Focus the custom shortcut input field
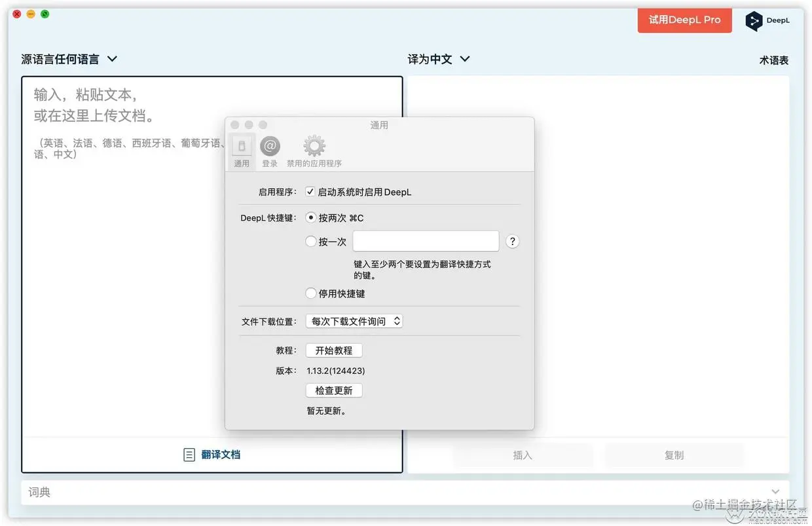This screenshot has width=812, height=526. pos(426,241)
